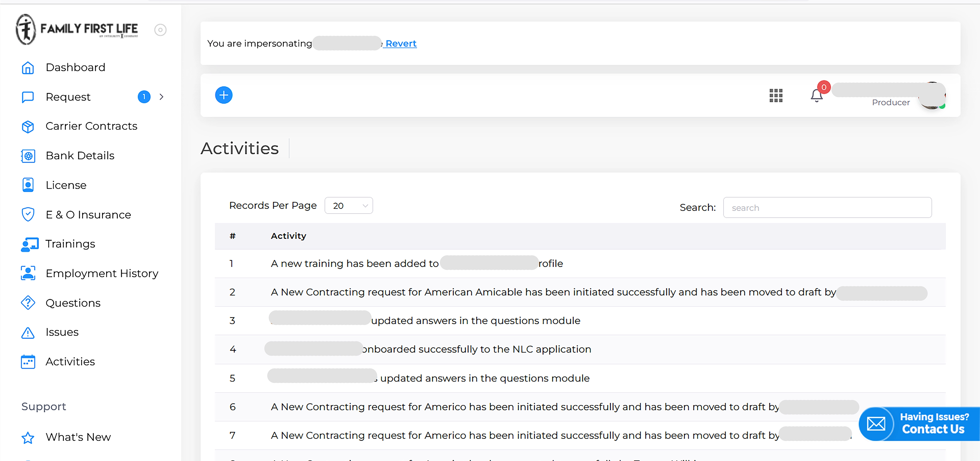Screen dimensions: 980x461
Task: Open the apps grid icon
Action: [776, 95]
